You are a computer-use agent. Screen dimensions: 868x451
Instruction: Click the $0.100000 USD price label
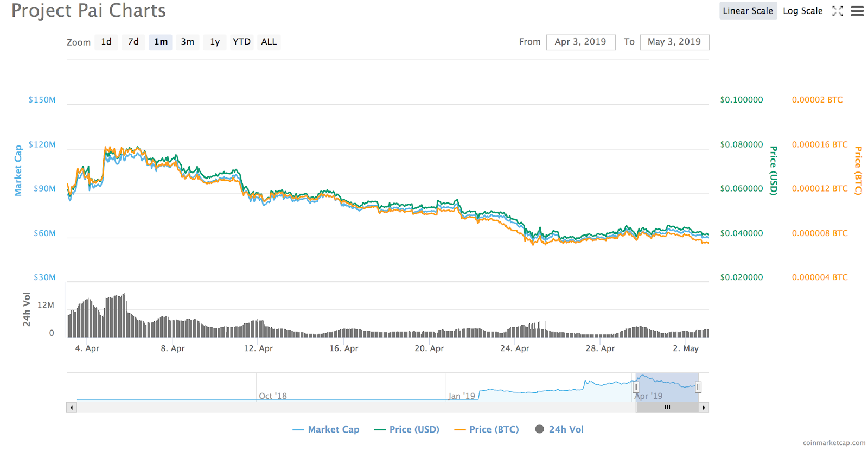point(742,100)
